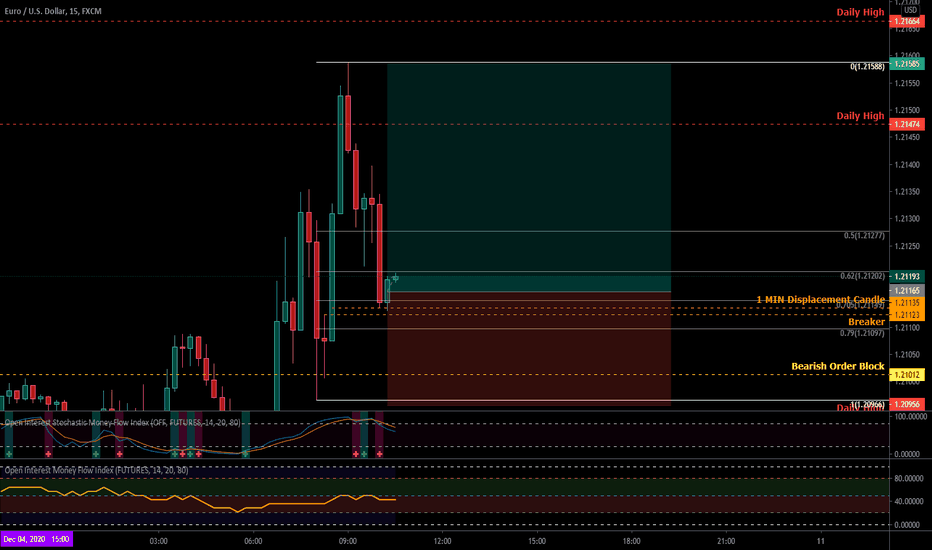Click the green 1.21585 price tag
932x550 pixels.
(907, 64)
